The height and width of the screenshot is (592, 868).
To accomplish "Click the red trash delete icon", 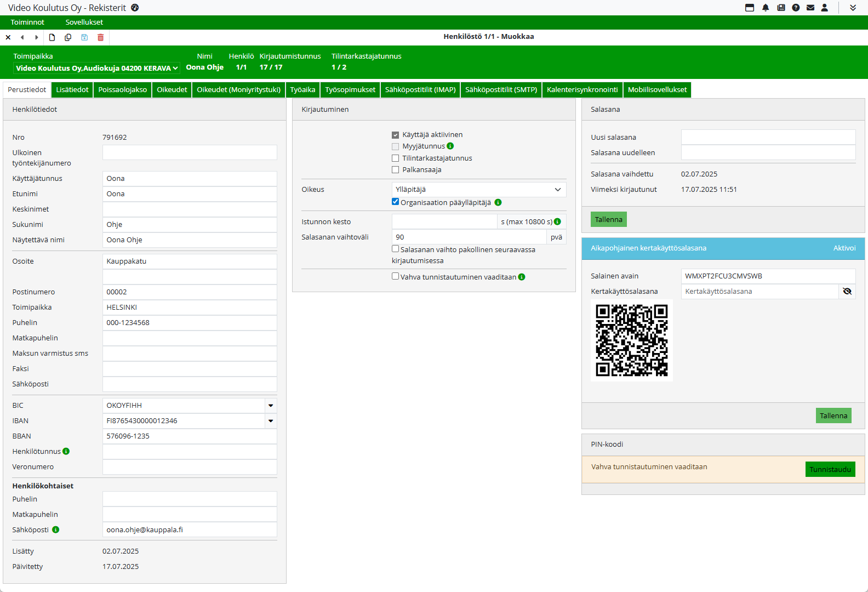I will coord(100,37).
